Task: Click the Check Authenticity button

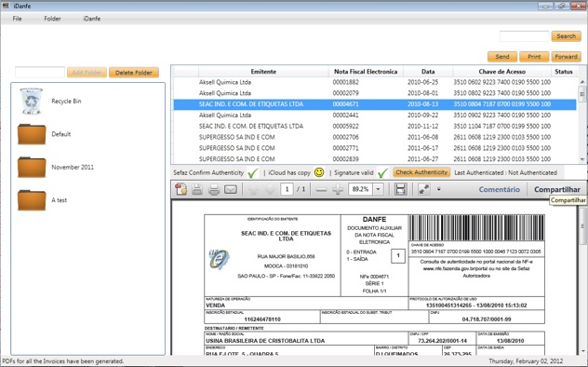Action: click(421, 172)
